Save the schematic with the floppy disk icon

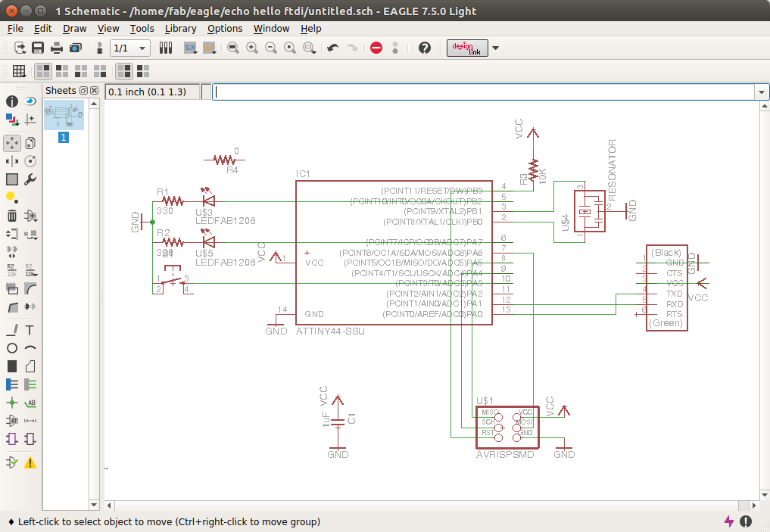[x=38, y=48]
